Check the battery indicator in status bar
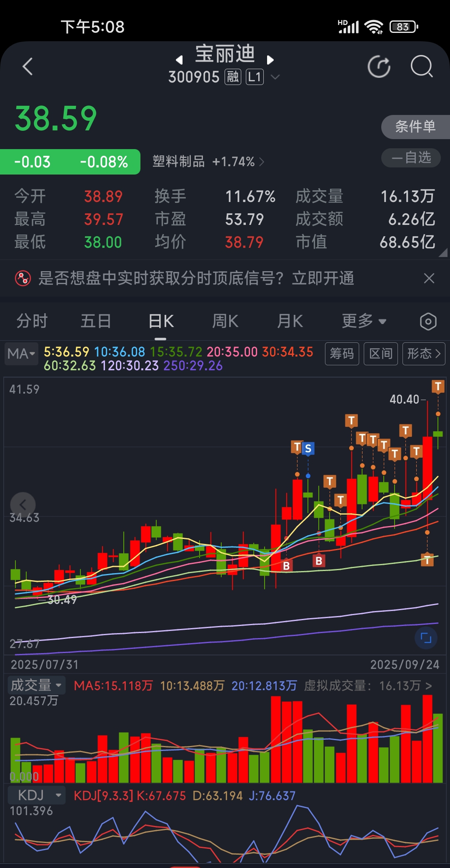 403,27
